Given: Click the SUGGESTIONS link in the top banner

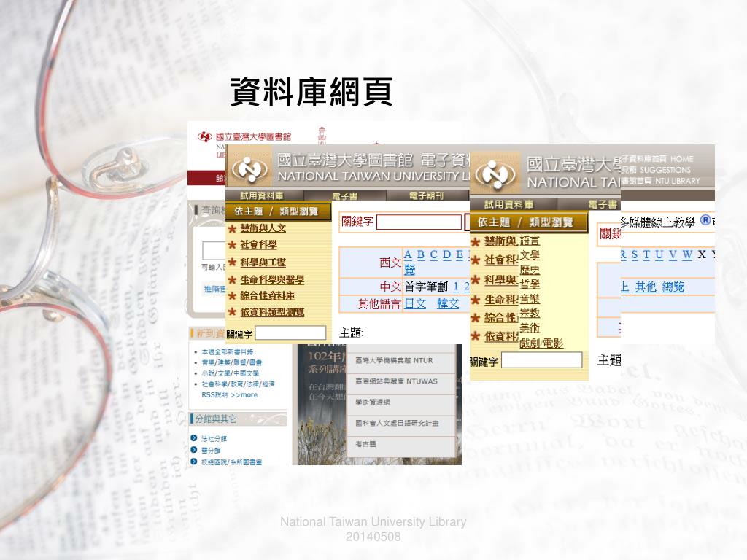Looking at the screenshot, I should click(665, 170).
